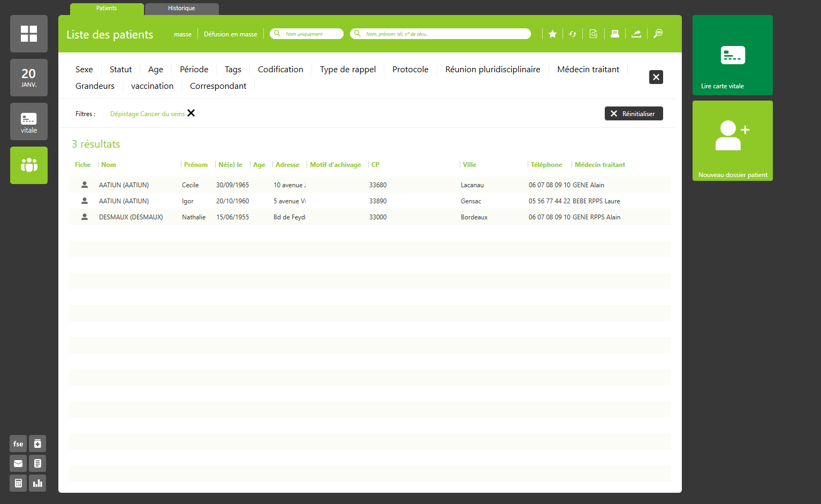The height and width of the screenshot is (504, 821).
Task: Click the refresh arrows icon
Action: (573, 34)
